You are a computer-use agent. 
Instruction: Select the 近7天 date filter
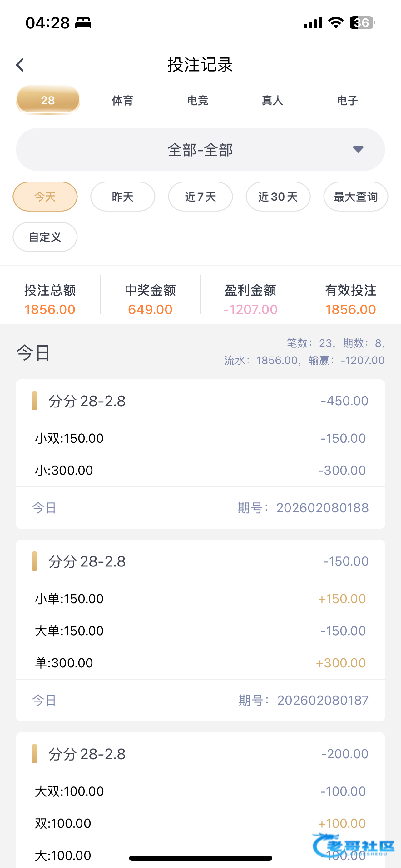pyautogui.click(x=200, y=197)
